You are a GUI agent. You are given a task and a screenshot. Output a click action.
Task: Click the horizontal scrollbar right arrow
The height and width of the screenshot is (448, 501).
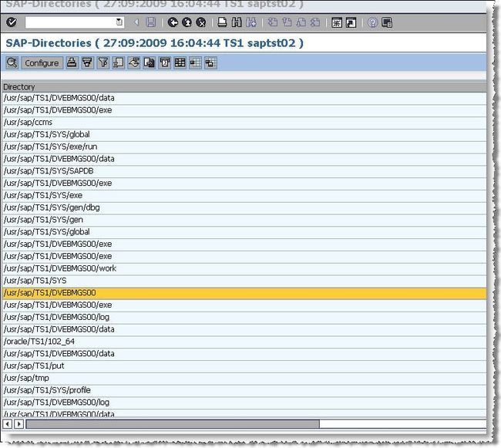point(18,424)
